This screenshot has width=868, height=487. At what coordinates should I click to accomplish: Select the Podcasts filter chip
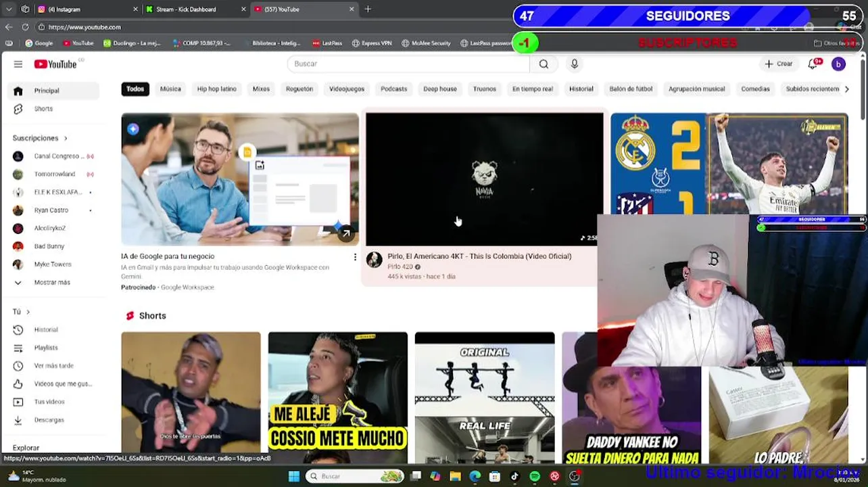point(394,89)
